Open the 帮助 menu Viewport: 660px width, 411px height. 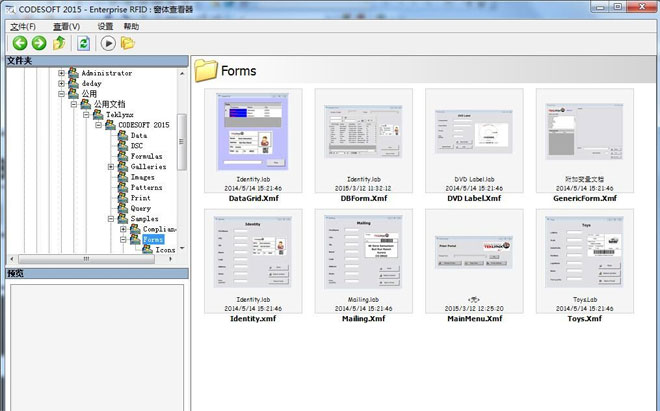131,27
